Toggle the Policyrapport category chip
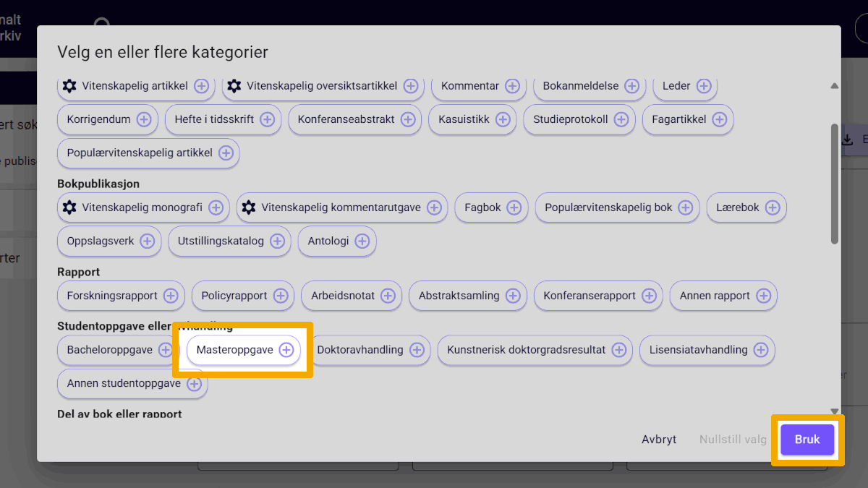 243,296
